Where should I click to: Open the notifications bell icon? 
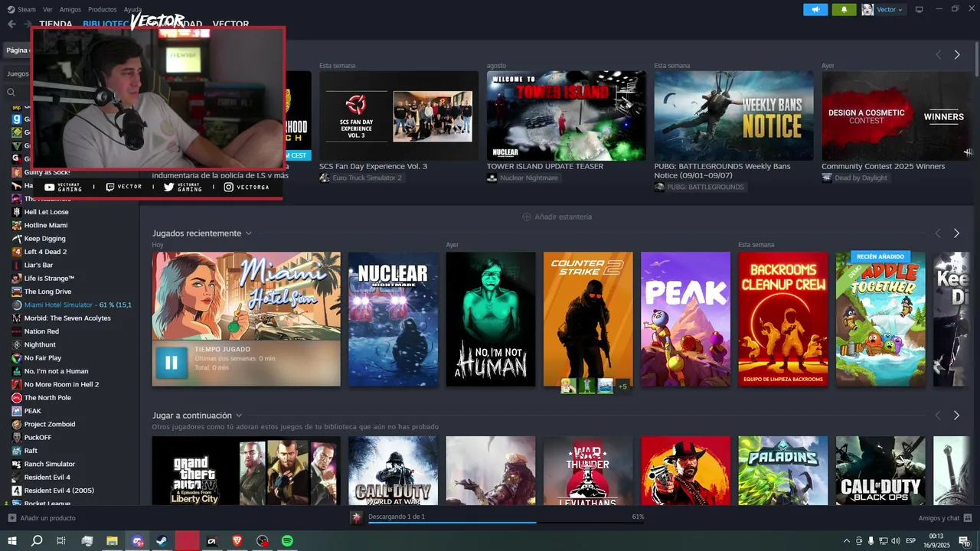pos(844,9)
